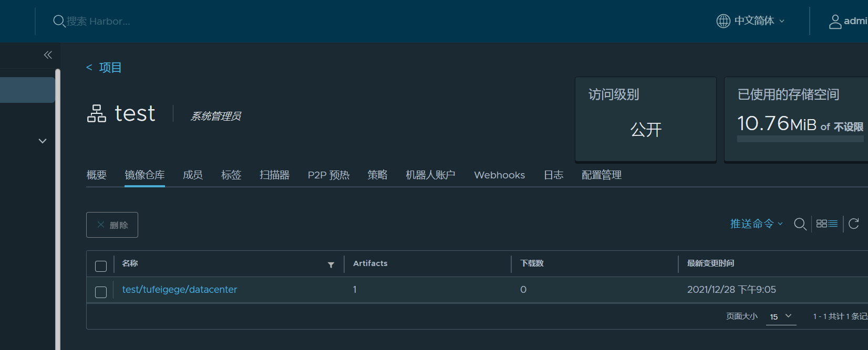Viewport: 868px width, 350px height.
Task: Check the test/tufeigege/datacenter row checkbox
Action: click(x=101, y=292)
